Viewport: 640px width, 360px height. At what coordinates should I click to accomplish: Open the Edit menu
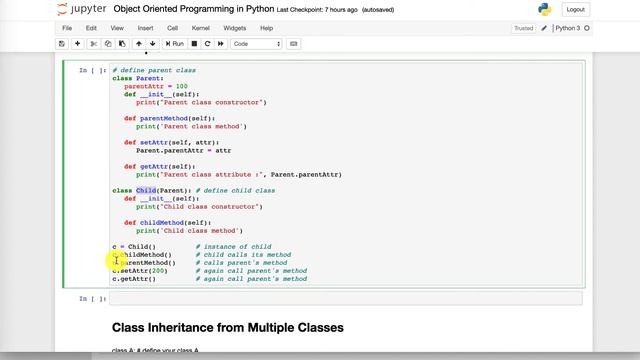[91, 28]
